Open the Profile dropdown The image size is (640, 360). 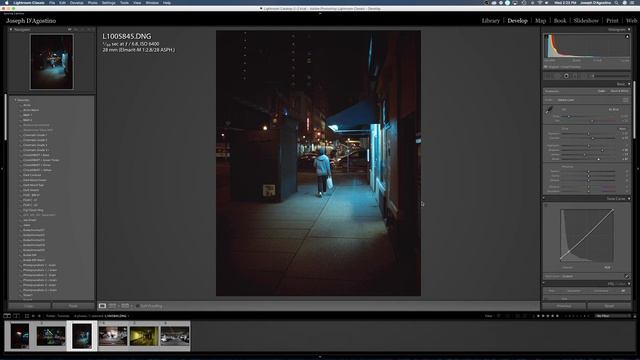(x=566, y=100)
